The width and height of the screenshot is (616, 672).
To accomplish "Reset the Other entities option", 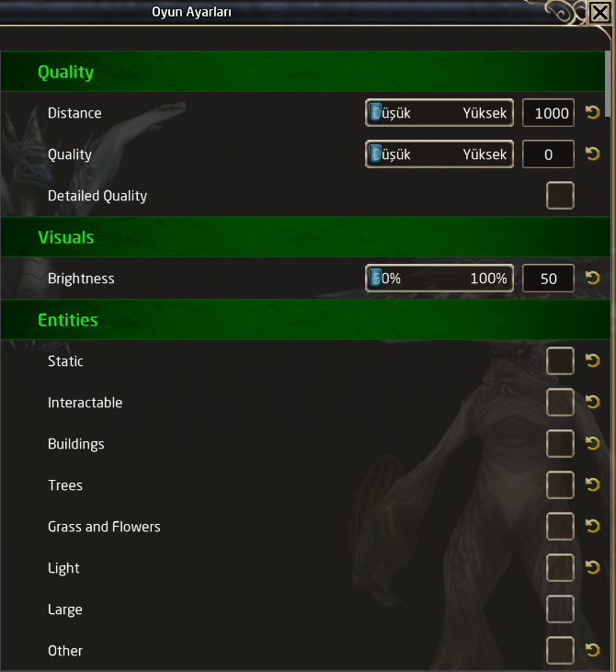I will click(592, 650).
